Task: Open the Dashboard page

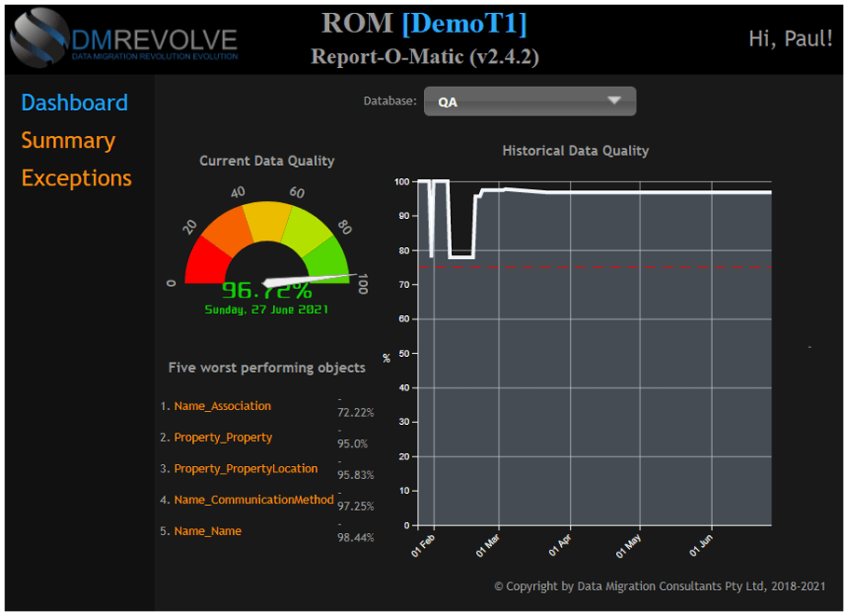Action: [75, 103]
